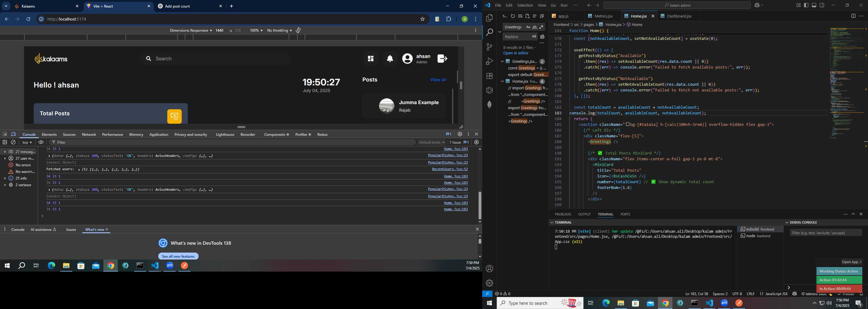The image size is (868, 309).
Task: Toggle Use Regular Expression in VS Code search
Action: 542,27
